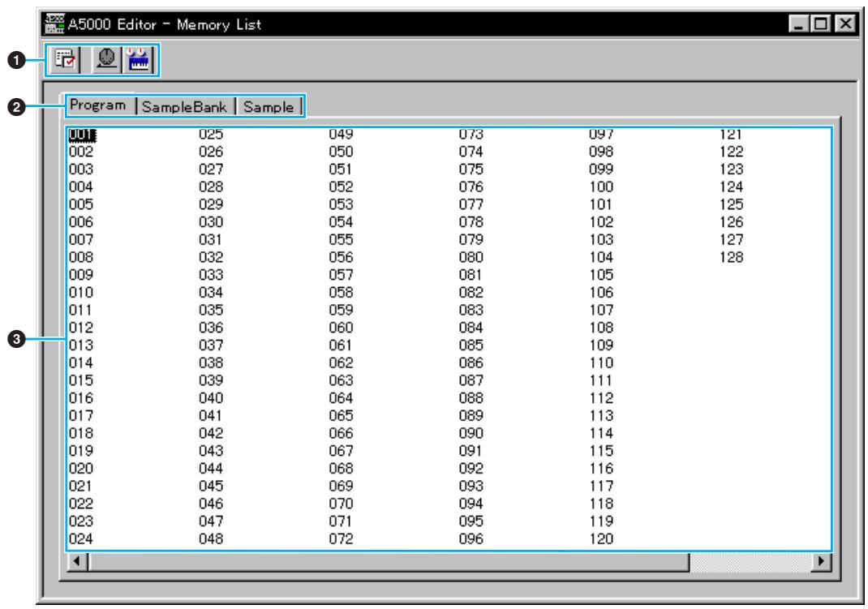Select program 008
Viewport: 868px width, 609px height.
81,257
